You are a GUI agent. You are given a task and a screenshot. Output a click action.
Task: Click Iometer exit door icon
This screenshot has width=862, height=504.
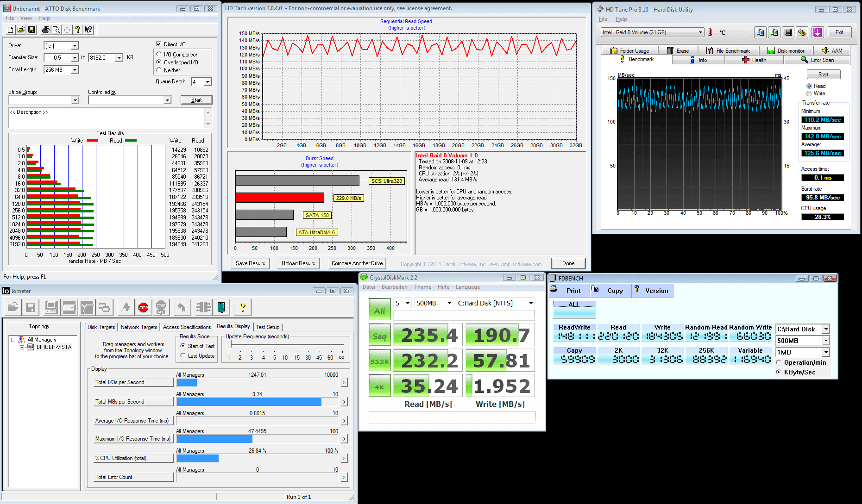[x=221, y=307]
